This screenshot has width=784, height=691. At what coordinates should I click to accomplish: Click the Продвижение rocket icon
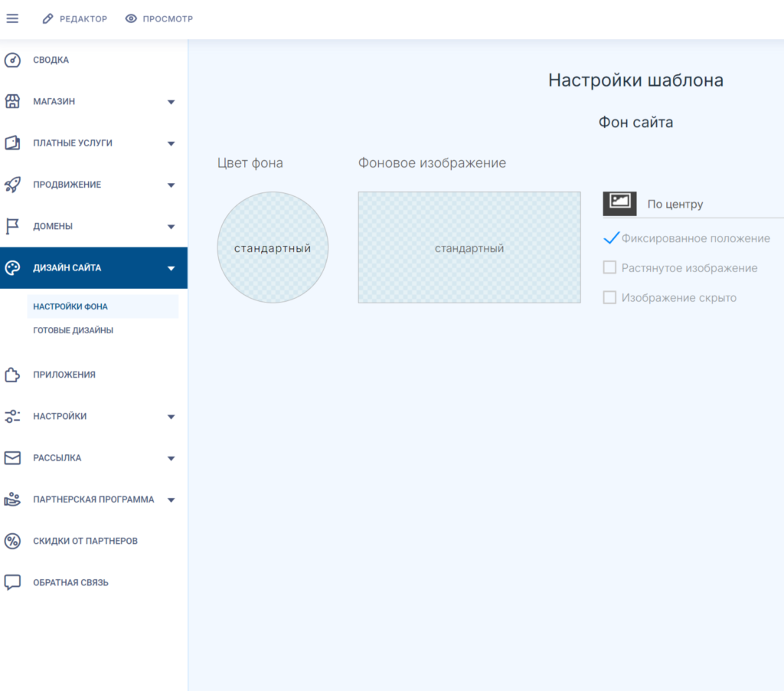pyautogui.click(x=12, y=185)
